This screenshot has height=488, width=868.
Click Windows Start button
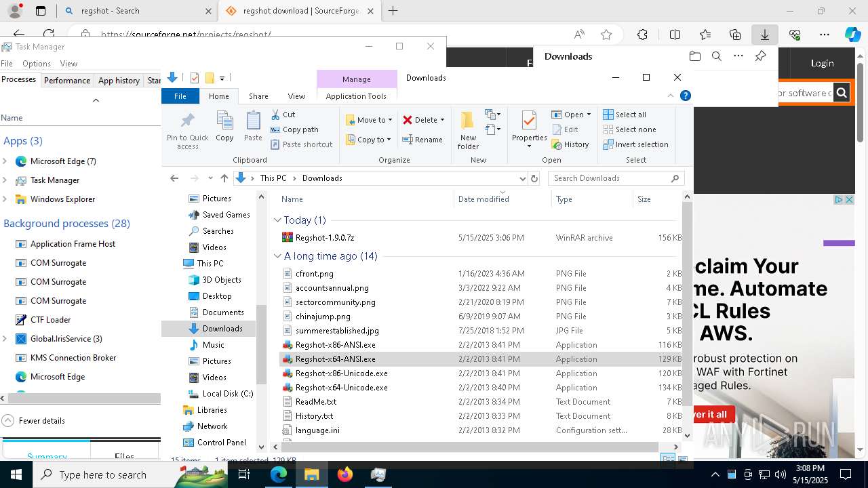16,474
